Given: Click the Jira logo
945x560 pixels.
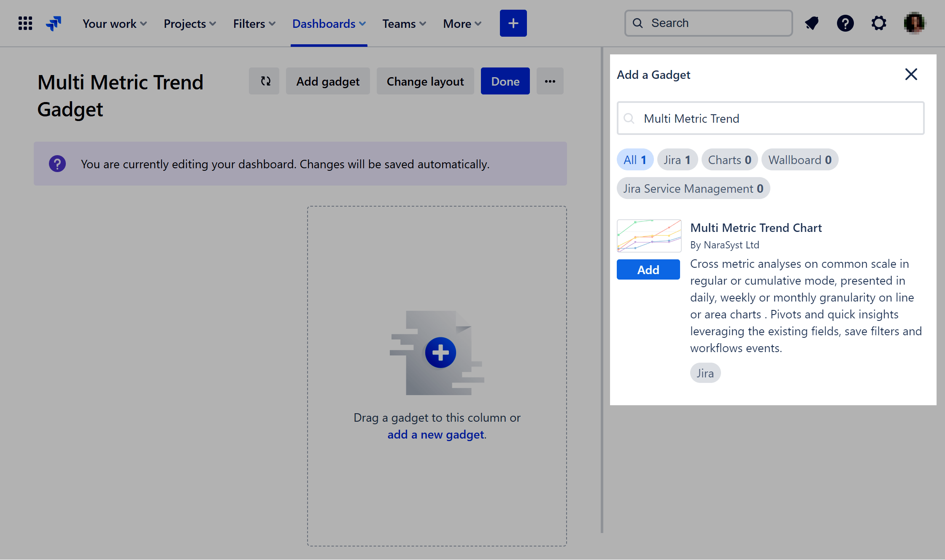Looking at the screenshot, I should pyautogui.click(x=54, y=23).
